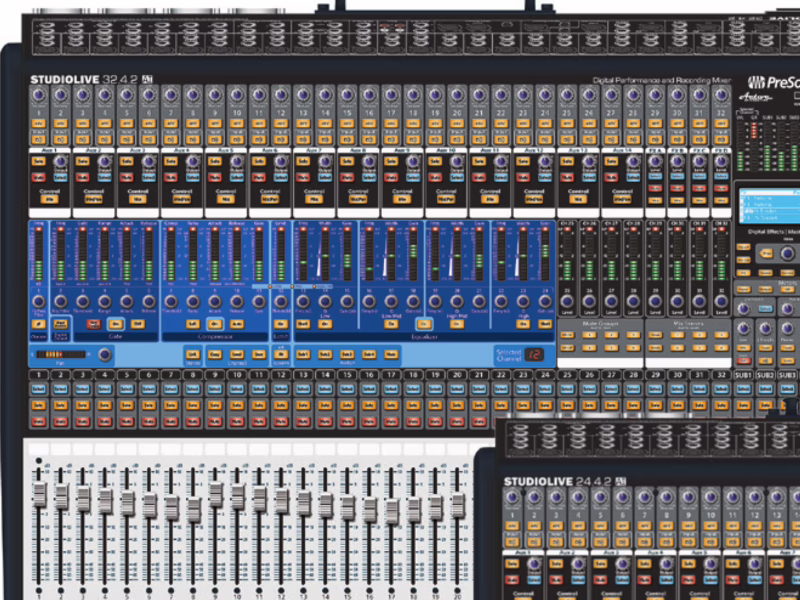
Task: Toggle 48V phantom power on channel 3
Action: pyautogui.click(x=83, y=123)
